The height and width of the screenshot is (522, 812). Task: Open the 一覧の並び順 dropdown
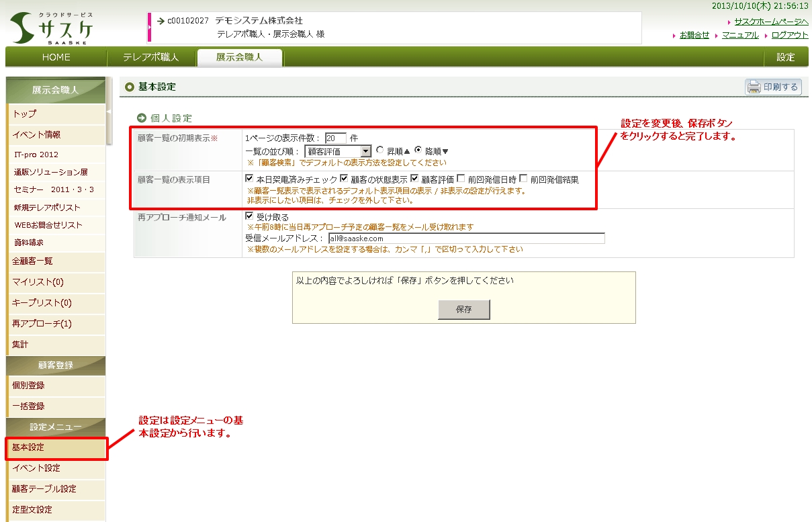tap(338, 151)
